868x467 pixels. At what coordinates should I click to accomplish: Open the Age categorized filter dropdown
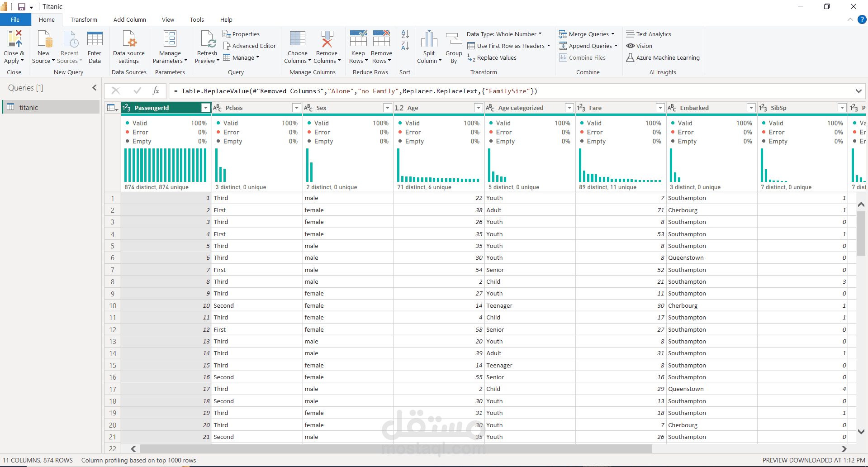pyautogui.click(x=570, y=108)
